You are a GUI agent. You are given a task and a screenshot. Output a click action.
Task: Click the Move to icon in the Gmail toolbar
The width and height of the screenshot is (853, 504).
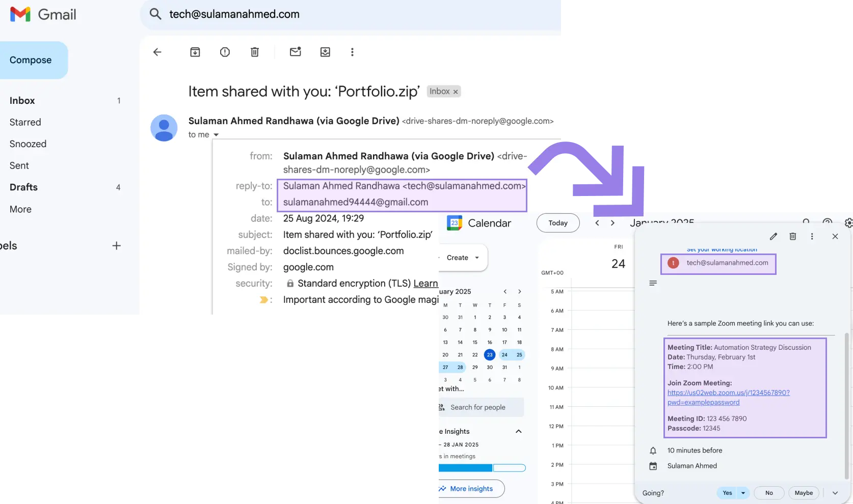pyautogui.click(x=325, y=52)
